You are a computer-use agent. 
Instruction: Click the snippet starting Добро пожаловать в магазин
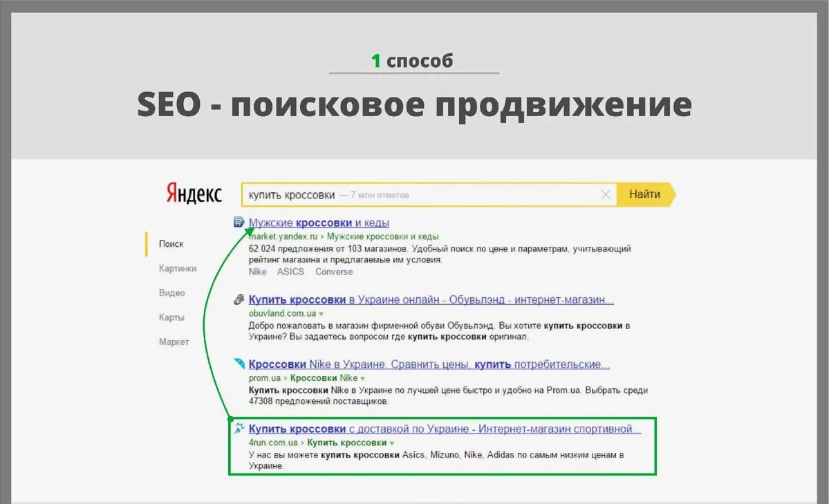click(x=439, y=331)
